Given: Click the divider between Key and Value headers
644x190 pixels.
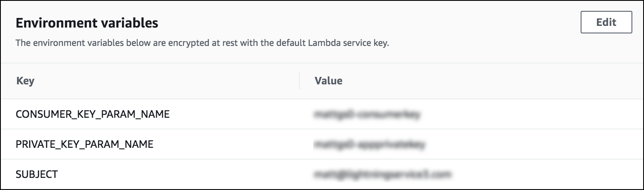Looking at the screenshot, I should tap(299, 81).
